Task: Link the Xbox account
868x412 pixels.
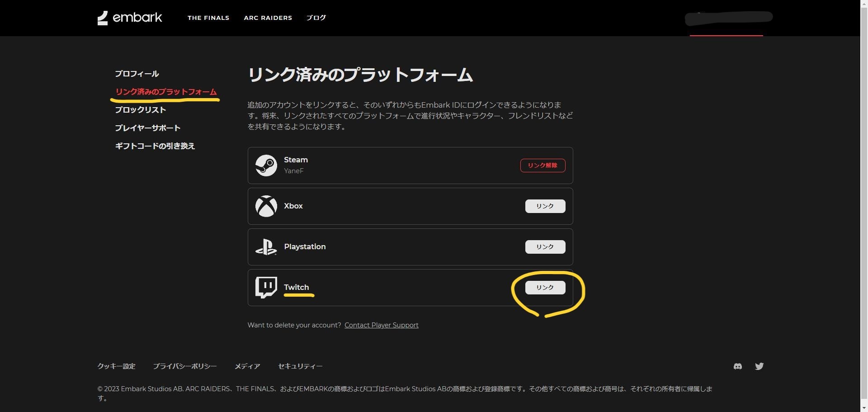Action: 545,206
